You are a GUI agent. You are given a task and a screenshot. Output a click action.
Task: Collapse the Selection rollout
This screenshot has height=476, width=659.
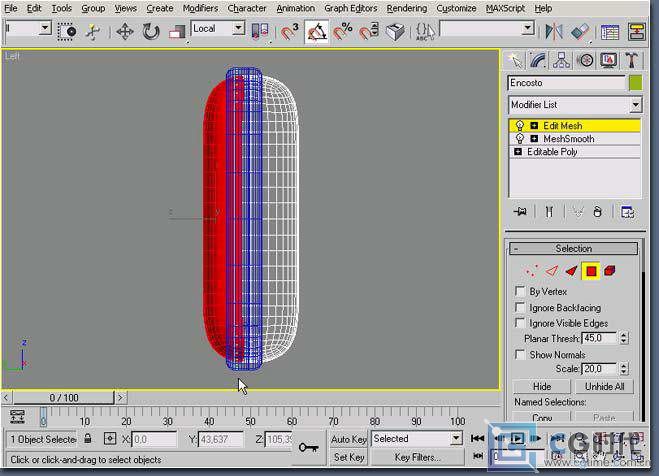(x=573, y=248)
